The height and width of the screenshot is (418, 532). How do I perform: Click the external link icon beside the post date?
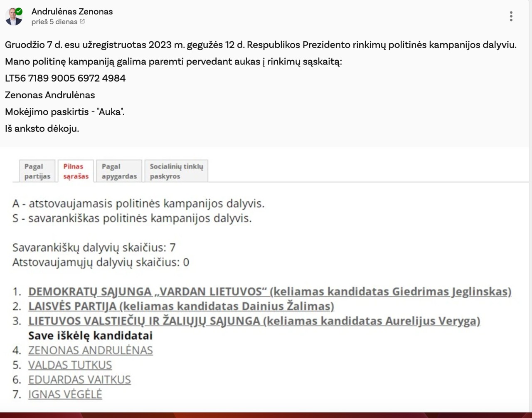click(x=82, y=21)
